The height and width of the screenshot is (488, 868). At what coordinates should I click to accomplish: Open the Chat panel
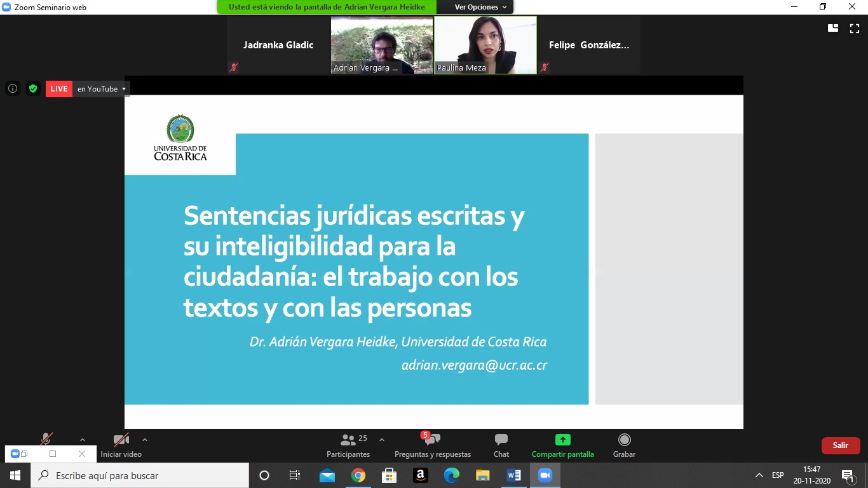(501, 445)
